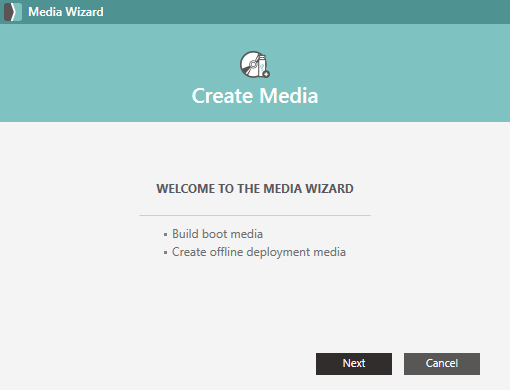Screen dimensions: 510x390
Task: Click the CD disc part of the media icon
Action: (250, 64)
